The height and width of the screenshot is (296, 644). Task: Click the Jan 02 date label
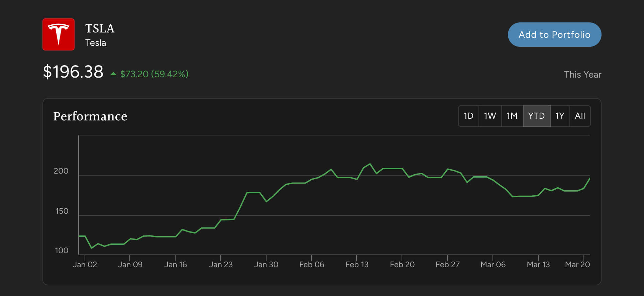click(x=85, y=265)
